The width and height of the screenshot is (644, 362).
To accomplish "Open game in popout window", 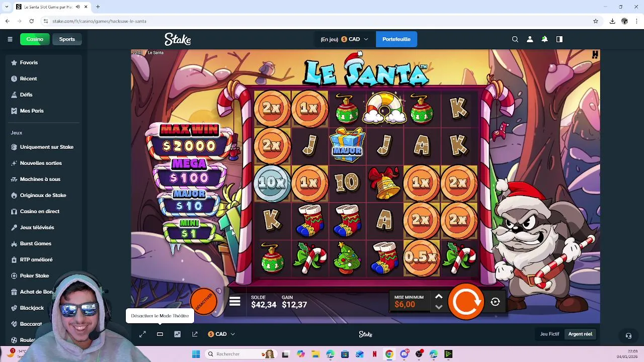I will click(195, 334).
